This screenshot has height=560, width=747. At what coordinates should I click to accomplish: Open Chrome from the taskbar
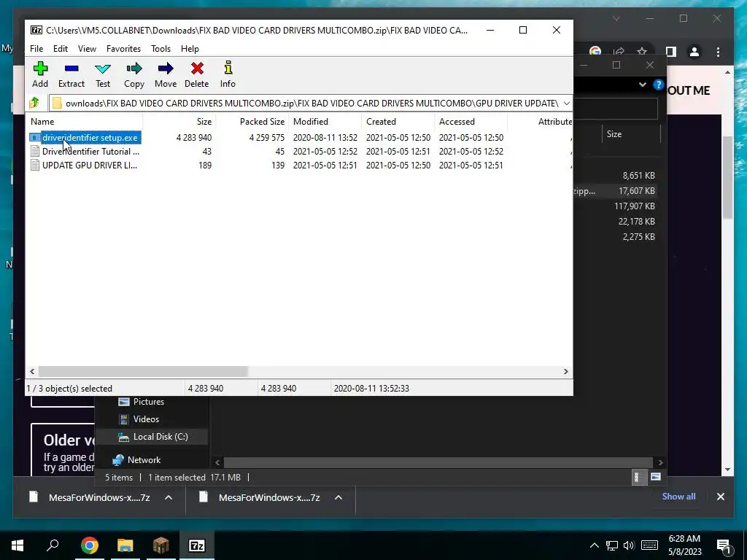89,545
